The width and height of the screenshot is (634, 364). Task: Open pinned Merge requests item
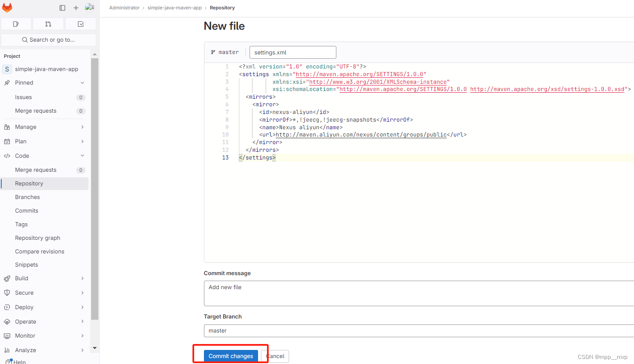tap(45, 111)
